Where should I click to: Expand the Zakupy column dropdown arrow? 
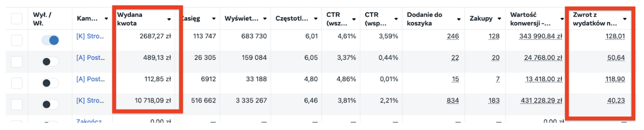coord(499,19)
